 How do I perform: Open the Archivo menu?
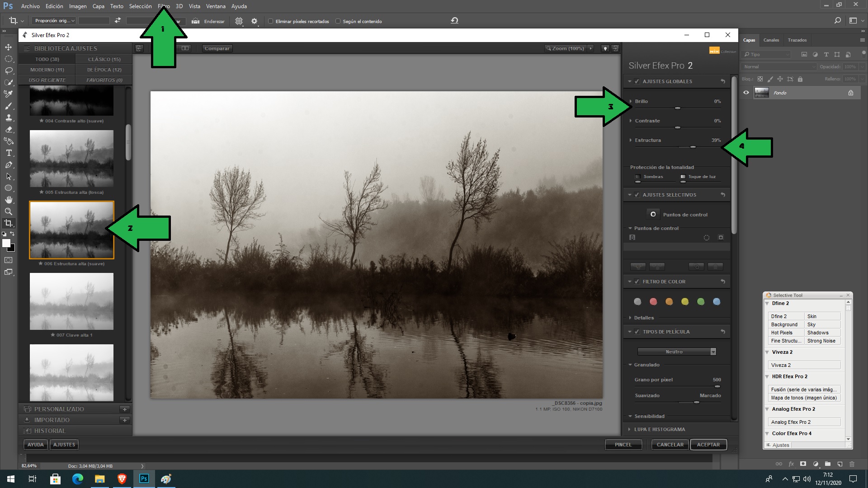coord(30,6)
